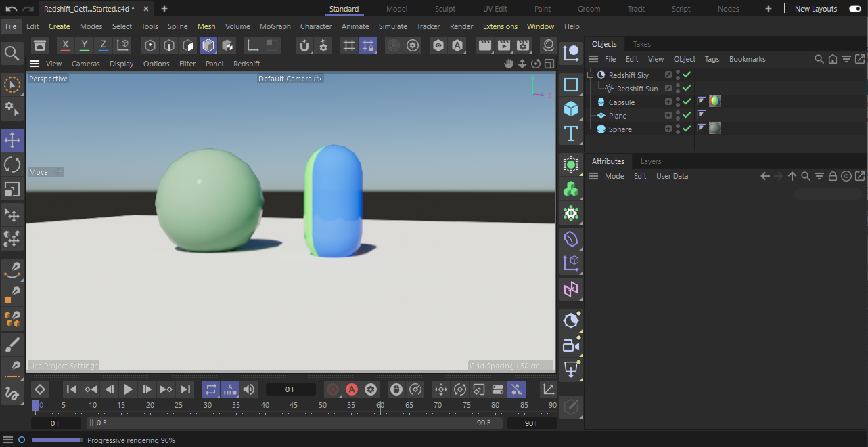Add a Cube primitive from the palette
868x447 pixels.
pyautogui.click(x=571, y=109)
